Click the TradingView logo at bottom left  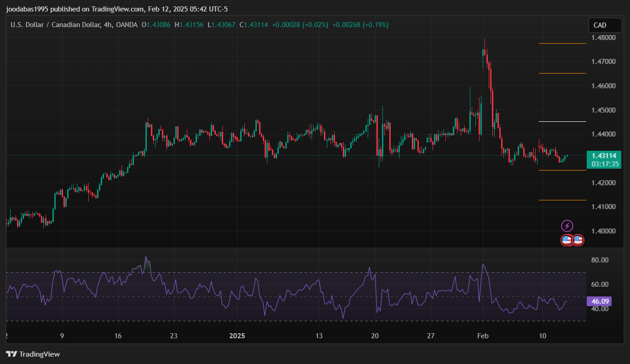[33, 354]
